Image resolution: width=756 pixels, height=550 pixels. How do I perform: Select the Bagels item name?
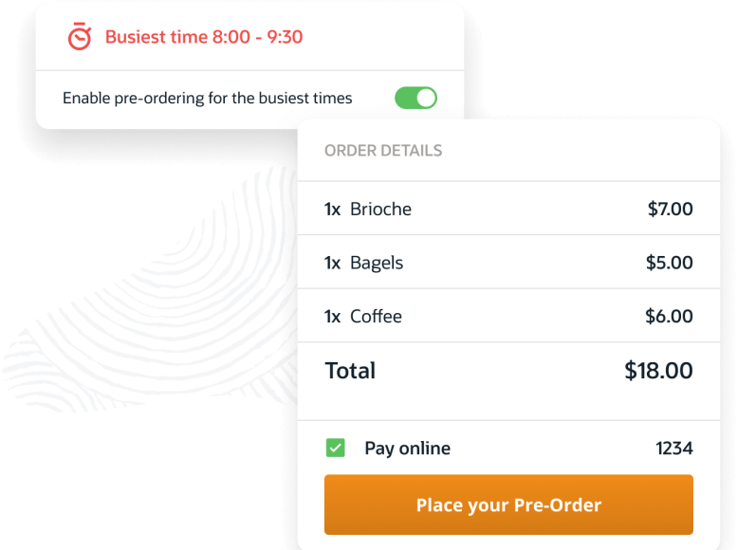(377, 263)
